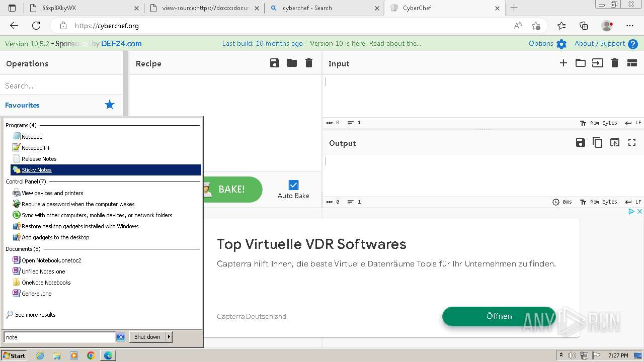Open the browser Favorites list

click(561, 26)
